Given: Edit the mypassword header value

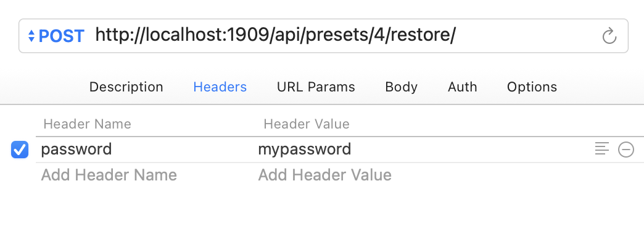Looking at the screenshot, I should (304, 150).
